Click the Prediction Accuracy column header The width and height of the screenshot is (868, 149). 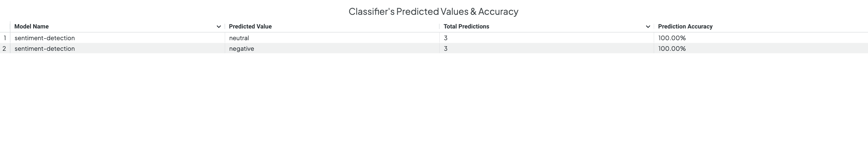[x=685, y=26]
